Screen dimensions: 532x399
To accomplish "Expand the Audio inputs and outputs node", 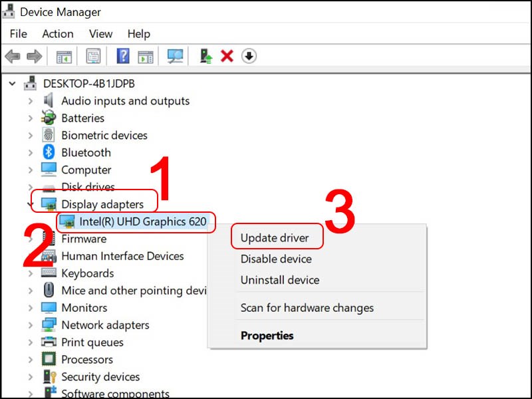I will coord(31,101).
